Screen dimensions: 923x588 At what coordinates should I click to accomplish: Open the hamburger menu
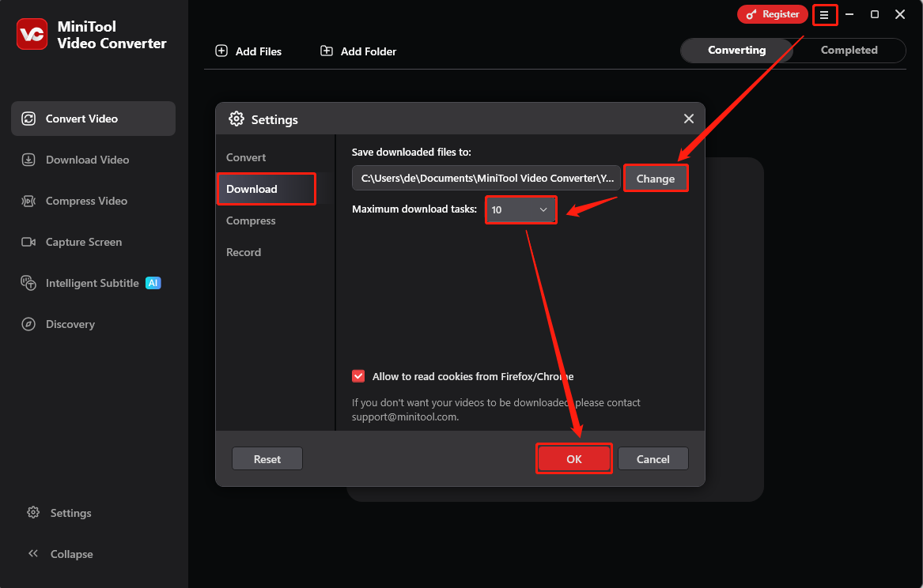point(824,14)
